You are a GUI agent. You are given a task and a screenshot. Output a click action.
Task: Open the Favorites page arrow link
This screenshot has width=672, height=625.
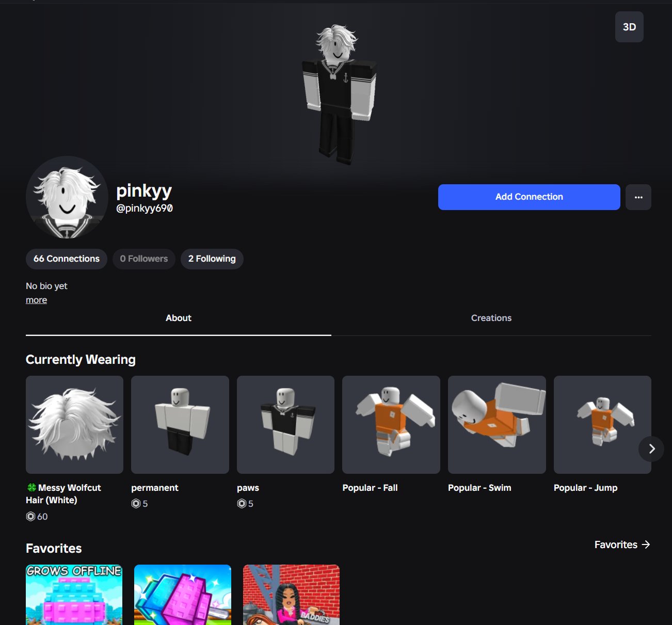(622, 544)
